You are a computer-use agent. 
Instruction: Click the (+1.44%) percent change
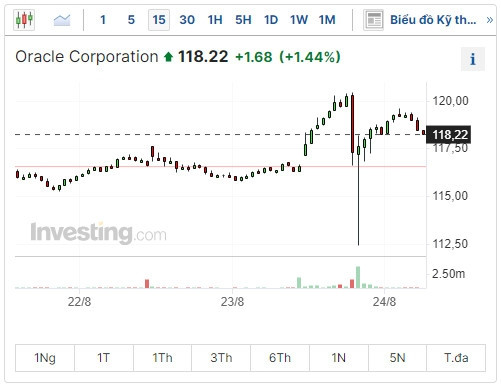click(310, 57)
